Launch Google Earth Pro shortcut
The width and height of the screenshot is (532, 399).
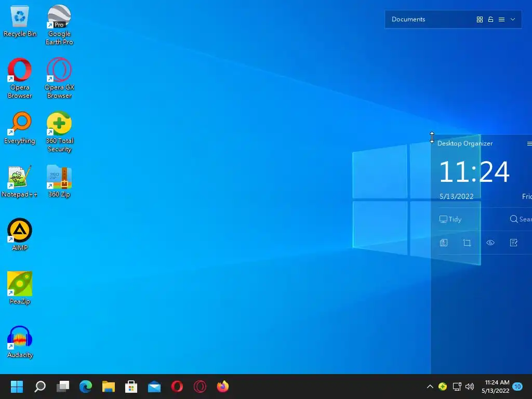tap(59, 24)
